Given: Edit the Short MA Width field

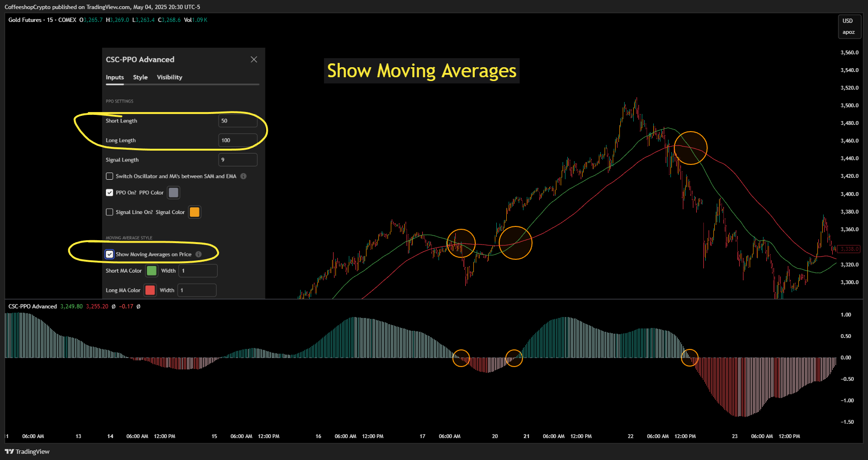Looking at the screenshot, I should coord(198,271).
